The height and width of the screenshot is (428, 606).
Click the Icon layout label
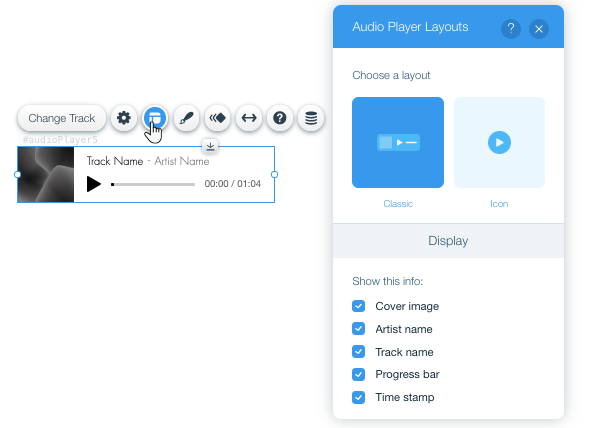499,204
